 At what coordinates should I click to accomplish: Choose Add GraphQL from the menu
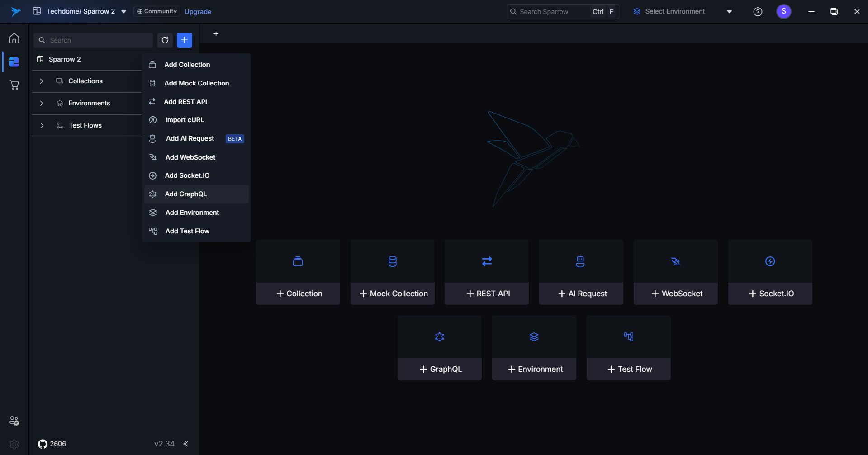tap(186, 194)
